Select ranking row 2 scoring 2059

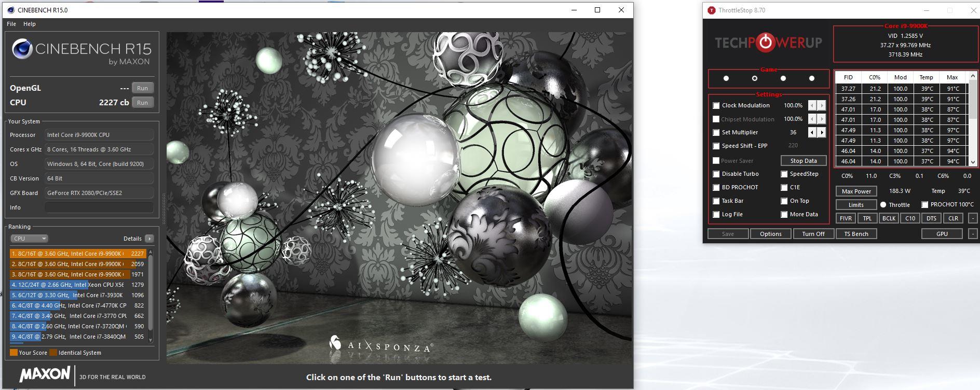pyautogui.click(x=78, y=264)
